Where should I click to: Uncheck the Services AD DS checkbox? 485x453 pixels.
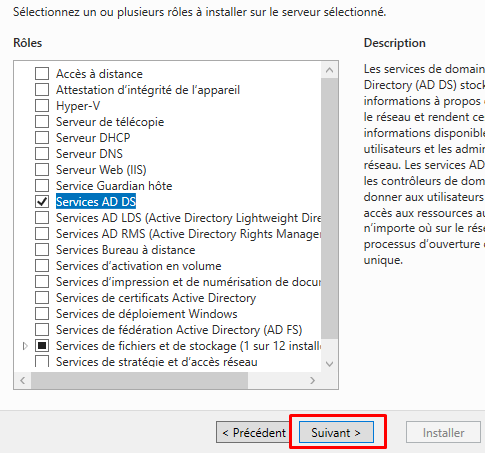[x=42, y=201]
